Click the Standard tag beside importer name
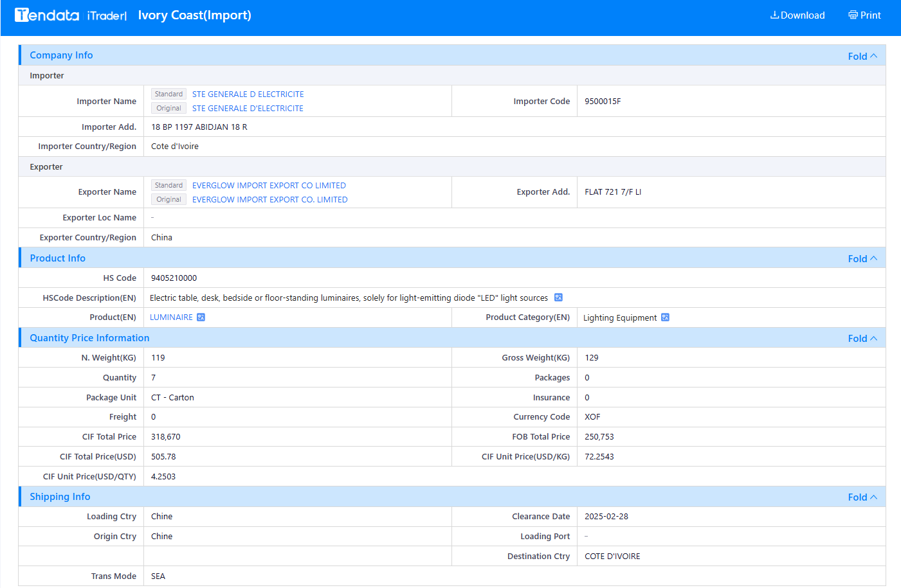Screen dimensions: 901x588 tap(168, 94)
